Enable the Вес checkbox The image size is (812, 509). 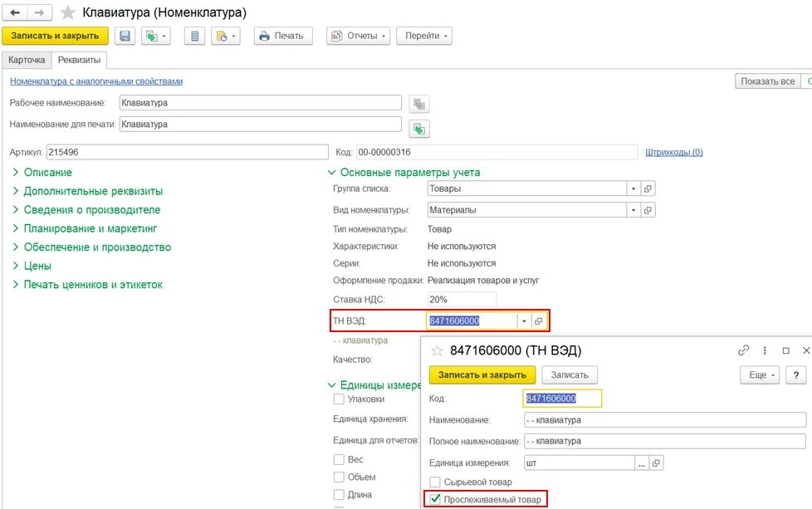[x=339, y=459]
